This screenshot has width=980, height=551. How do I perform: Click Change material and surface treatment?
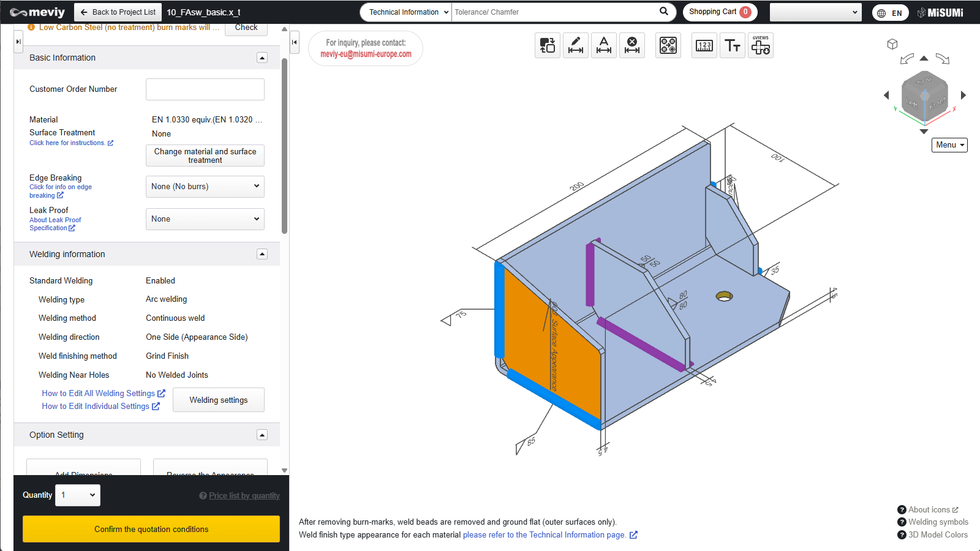click(205, 156)
